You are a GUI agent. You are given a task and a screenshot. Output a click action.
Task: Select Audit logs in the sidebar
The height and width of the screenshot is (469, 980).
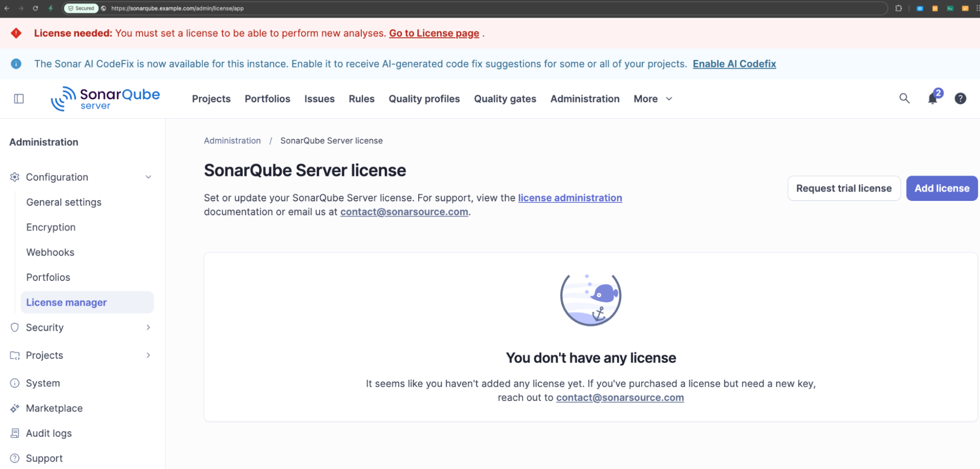49,433
